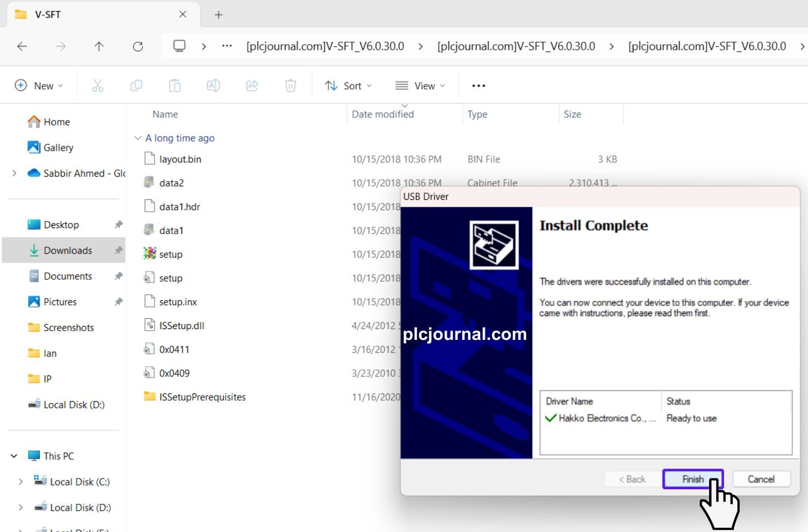Screen dimensions: 808x532
Task: Open Desktop in the sidebar
Action: 61,225
